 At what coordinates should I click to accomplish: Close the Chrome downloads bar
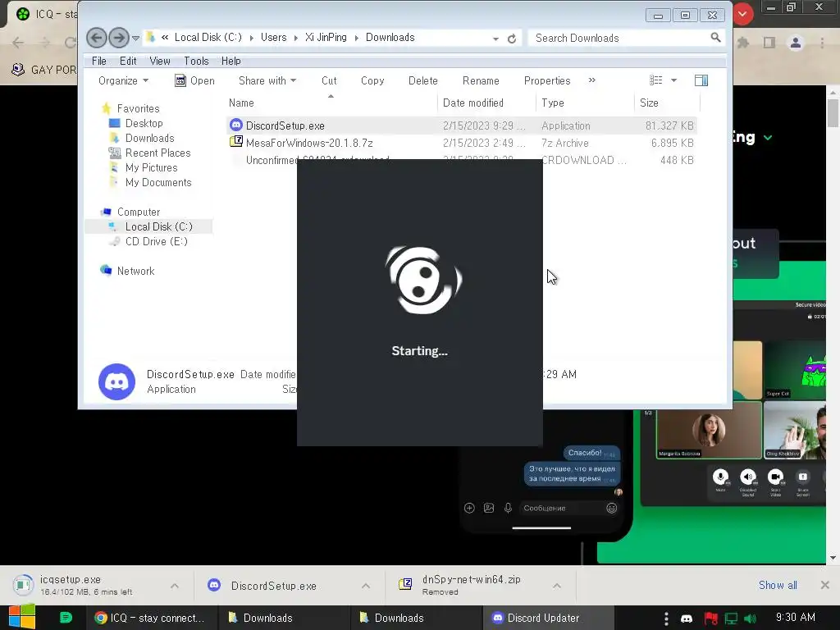824,585
